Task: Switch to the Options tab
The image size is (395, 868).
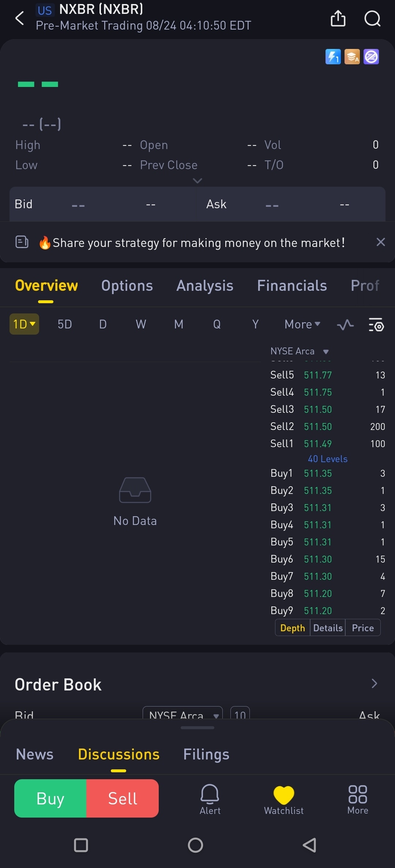Action: pos(127,286)
